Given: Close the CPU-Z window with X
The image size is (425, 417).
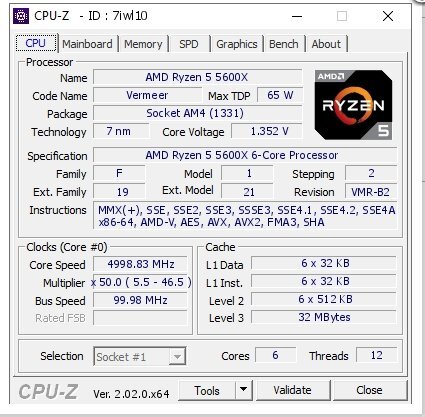Looking at the screenshot, I should pos(388,16).
